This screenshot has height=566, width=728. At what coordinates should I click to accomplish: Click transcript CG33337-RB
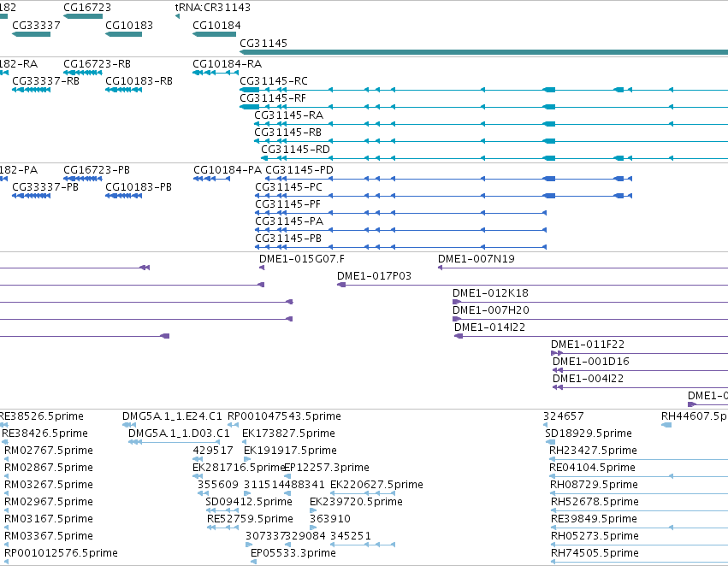tap(45, 81)
